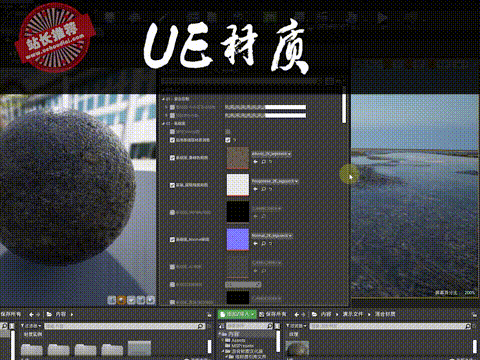This screenshot has height=360, width=480.
Task: Select first folder in left Content Browser
Action: [32, 350]
